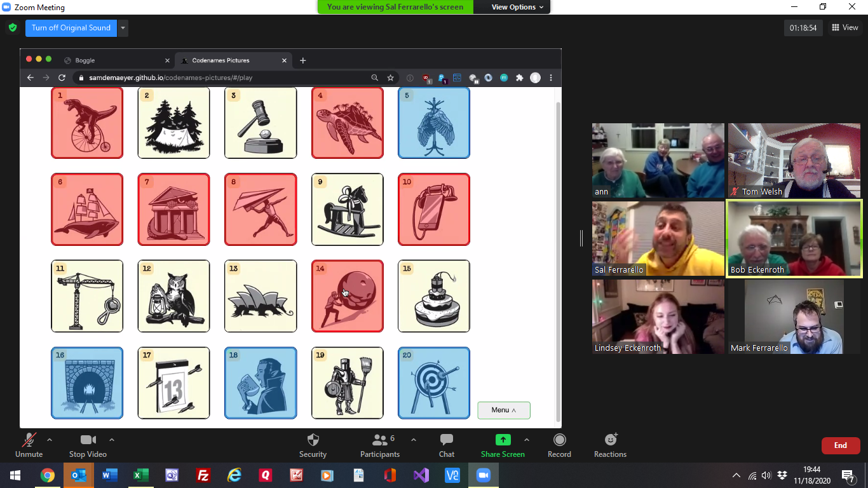This screenshot has width=868, height=488.
Task: Open Outlook from the taskbar
Action: click(x=79, y=475)
